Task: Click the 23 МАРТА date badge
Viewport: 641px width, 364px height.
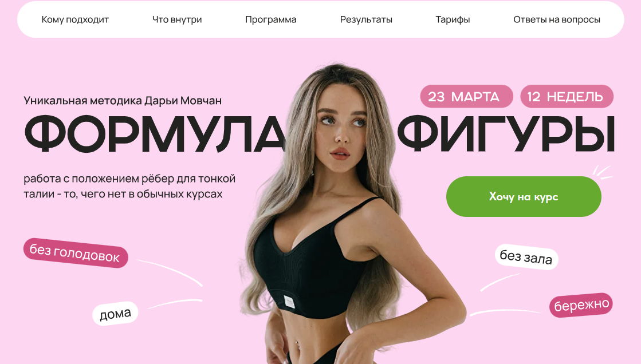Action: click(466, 96)
